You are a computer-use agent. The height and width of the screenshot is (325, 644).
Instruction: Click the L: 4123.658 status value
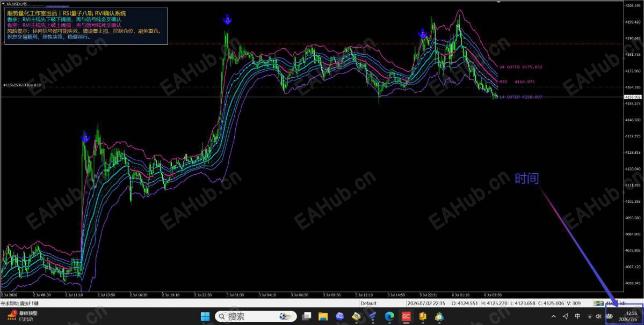[x=523, y=304]
